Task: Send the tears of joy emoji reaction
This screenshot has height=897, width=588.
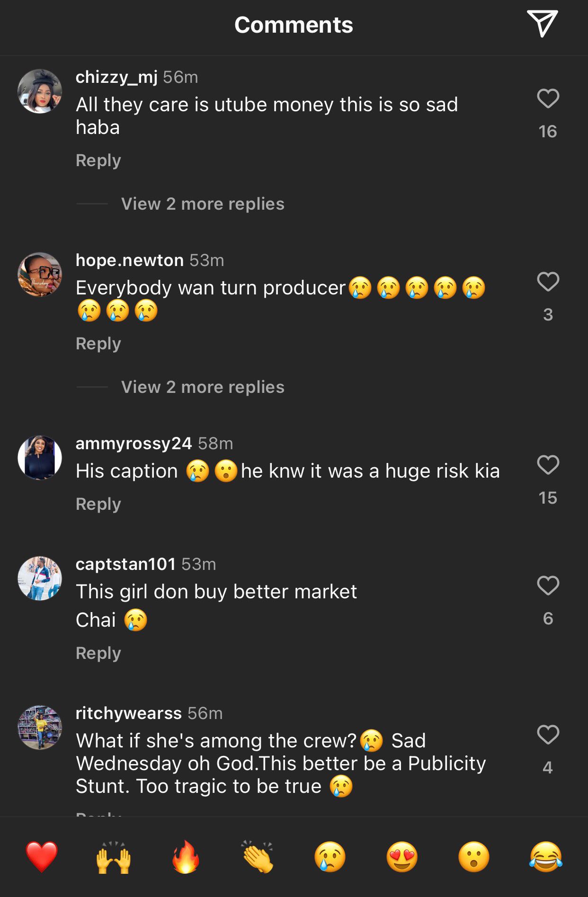Action: coord(546,856)
